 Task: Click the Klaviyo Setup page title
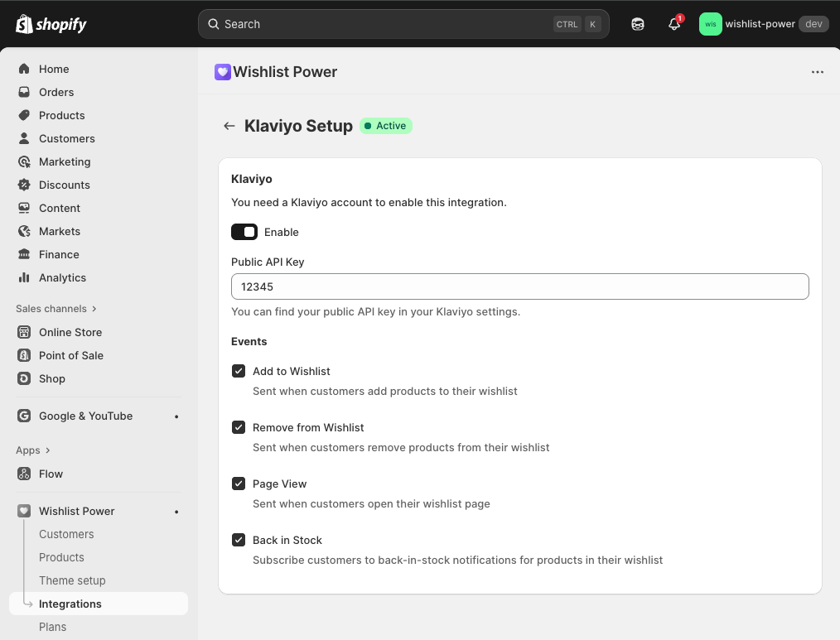[298, 126]
